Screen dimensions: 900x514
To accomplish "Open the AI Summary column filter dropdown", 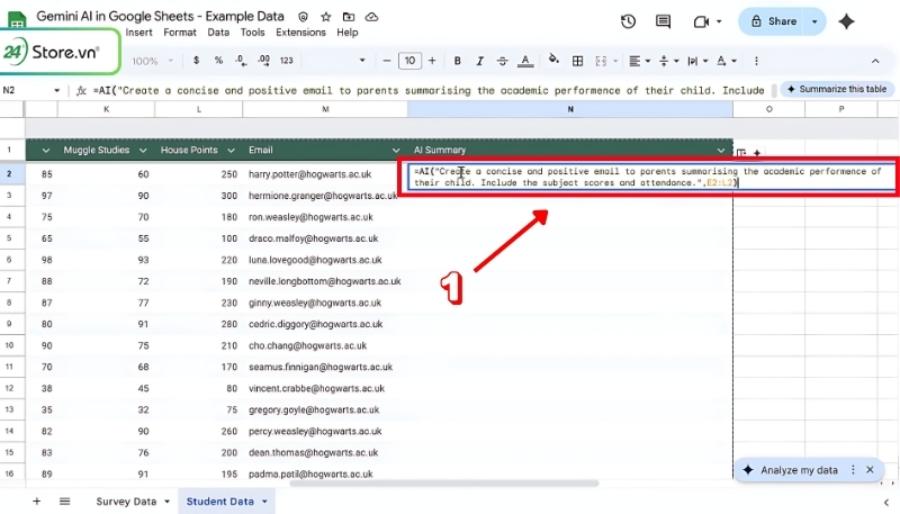I will point(721,150).
